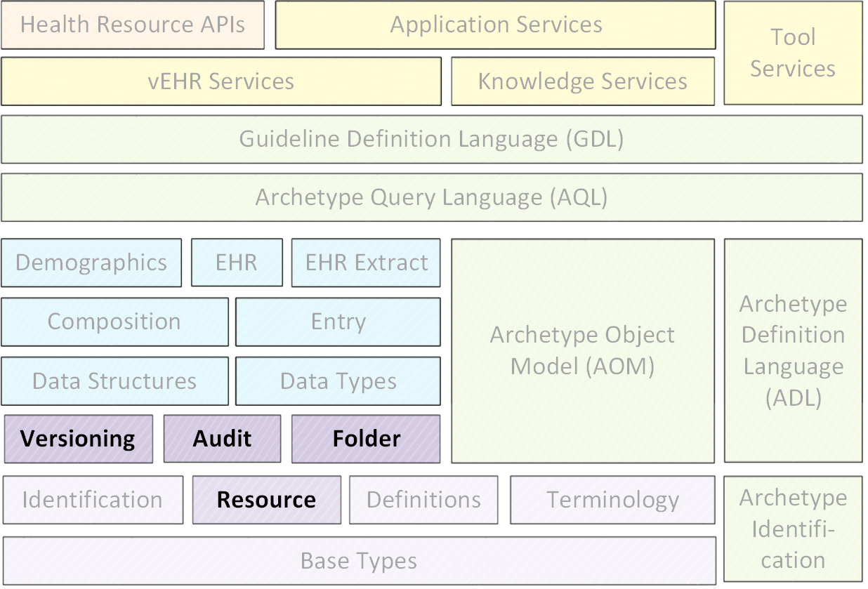Click the Health Resource APIs box
This screenshot has width=868, height=589.
pyautogui.click(x=133, y=25)
